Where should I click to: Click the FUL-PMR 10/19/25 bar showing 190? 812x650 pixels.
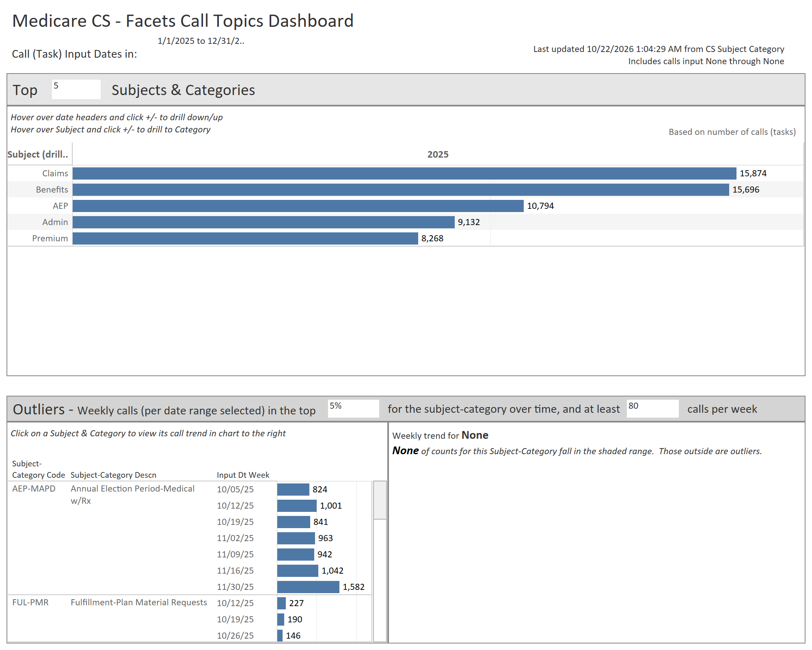pyautogui.click(x=281, y=620)
